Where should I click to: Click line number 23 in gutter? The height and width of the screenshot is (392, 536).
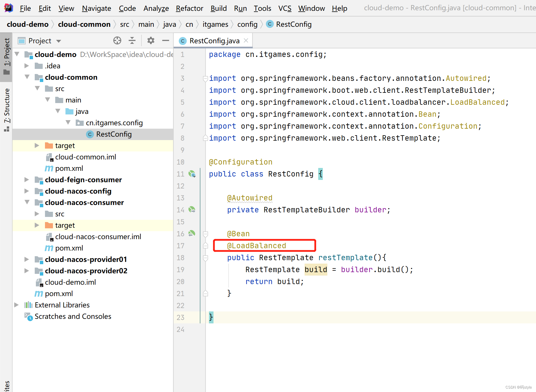point(181,317)
